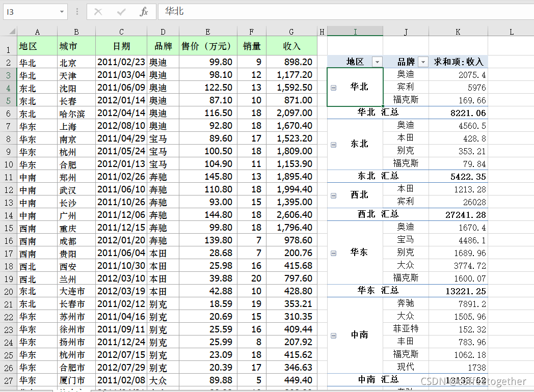Click the 城市 header cell

pyautogui.click(x=76, y=46)
